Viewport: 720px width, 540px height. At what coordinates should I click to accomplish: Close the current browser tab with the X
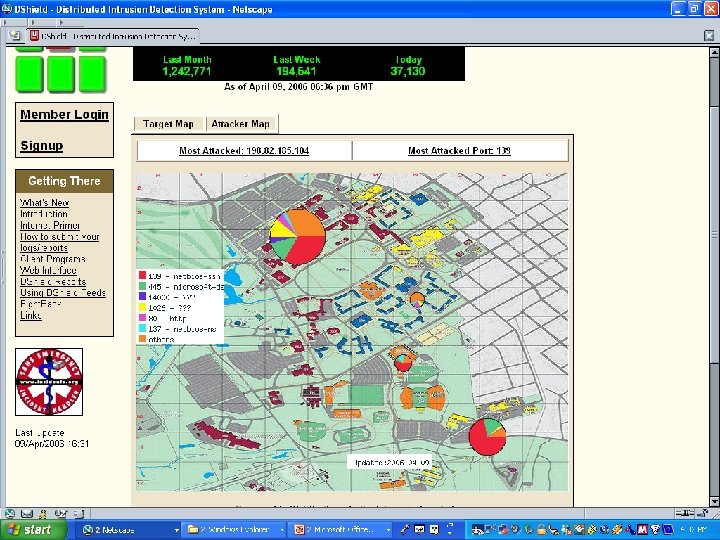(x=709, y=35)
